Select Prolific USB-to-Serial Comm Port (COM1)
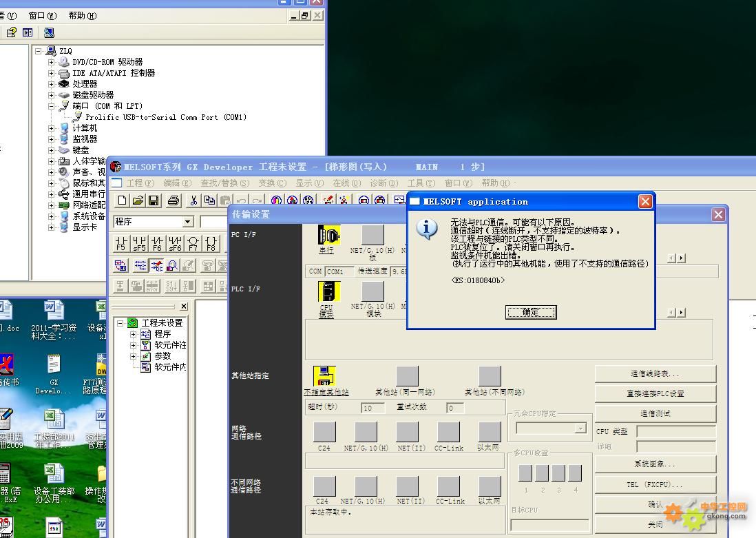 [166, 117]
